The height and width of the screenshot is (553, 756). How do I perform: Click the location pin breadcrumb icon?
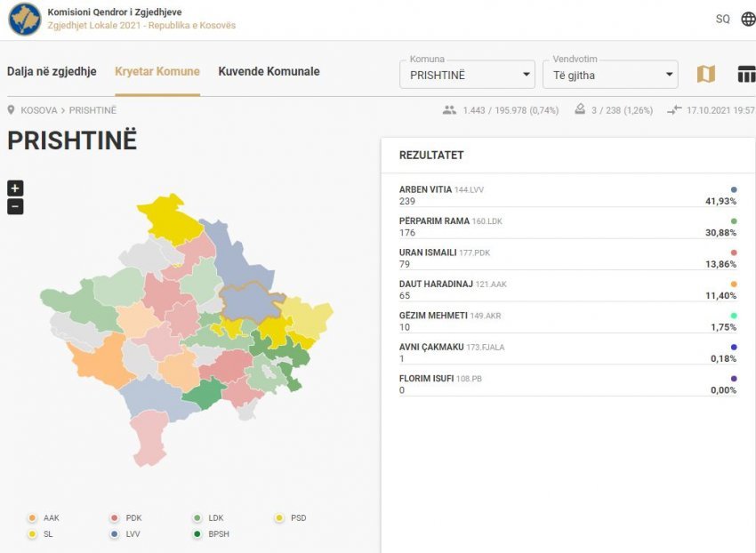[12, 110]
